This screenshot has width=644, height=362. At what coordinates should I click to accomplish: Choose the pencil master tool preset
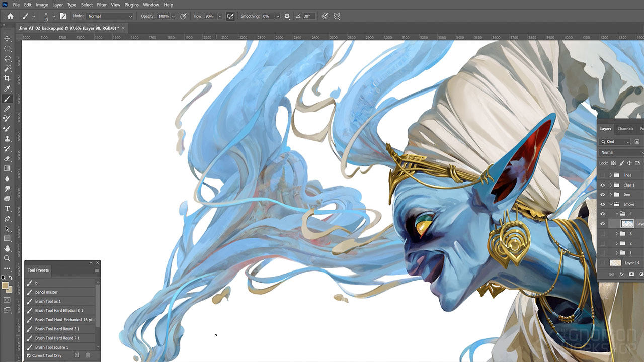click(x=60, y=292)
